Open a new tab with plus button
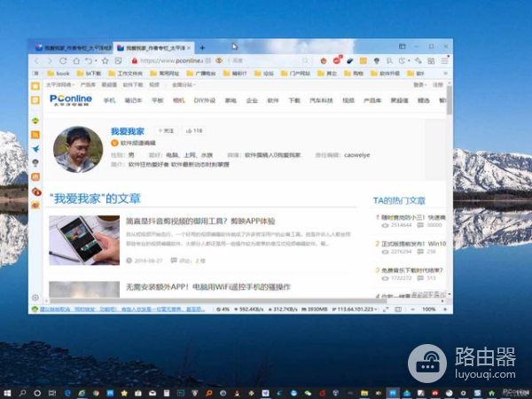The height and width of the screenshot is (399, 532). pyautogui.click(x=202, y=48)
